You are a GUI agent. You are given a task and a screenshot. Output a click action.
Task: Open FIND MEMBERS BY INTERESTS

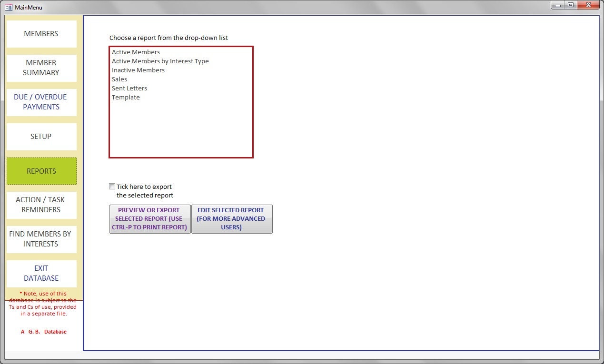41,239
